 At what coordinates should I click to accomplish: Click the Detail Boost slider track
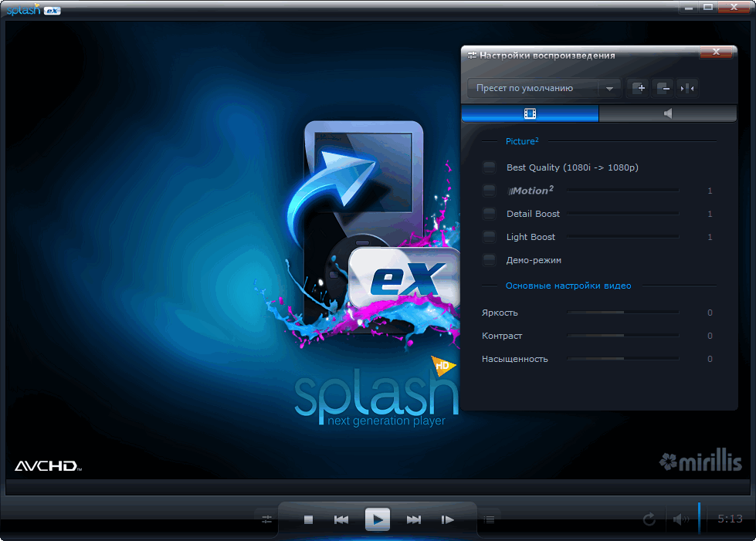(x=623, y=214)
